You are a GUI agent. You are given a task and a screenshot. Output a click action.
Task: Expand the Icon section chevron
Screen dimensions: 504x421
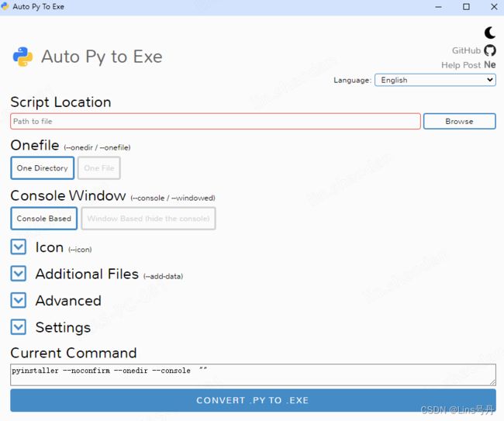point(19,247)
